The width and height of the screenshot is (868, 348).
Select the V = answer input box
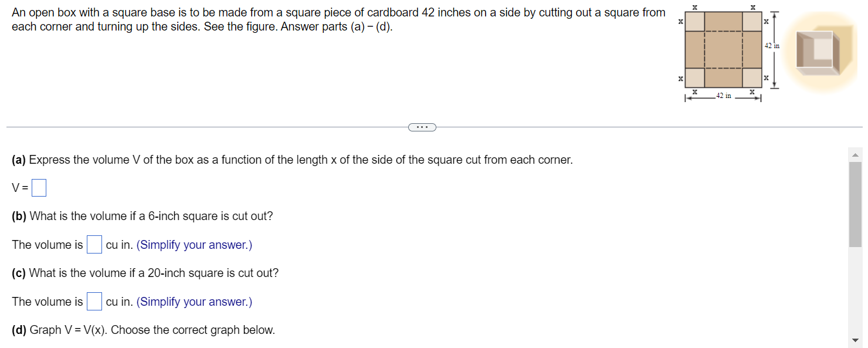tap(39, 187)
